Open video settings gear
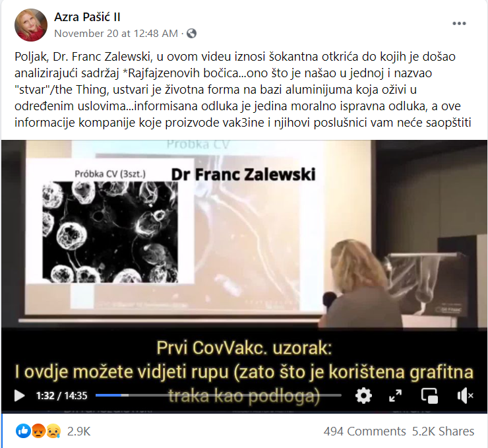The width and height of the screenshot is (488, 448). [363, 396]
